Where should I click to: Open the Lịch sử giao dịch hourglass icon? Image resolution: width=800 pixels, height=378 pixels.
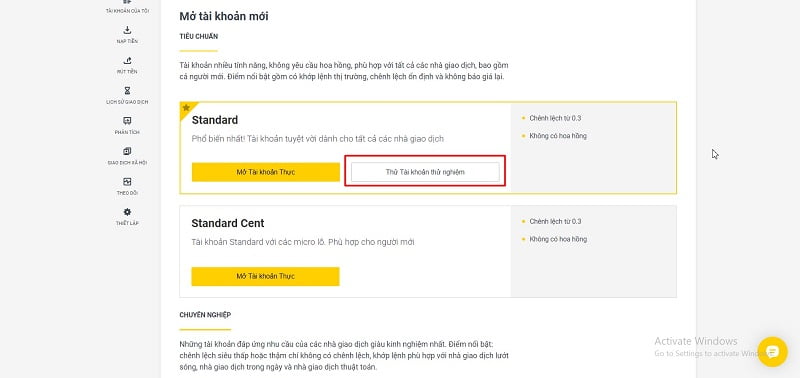pos(127,91)
